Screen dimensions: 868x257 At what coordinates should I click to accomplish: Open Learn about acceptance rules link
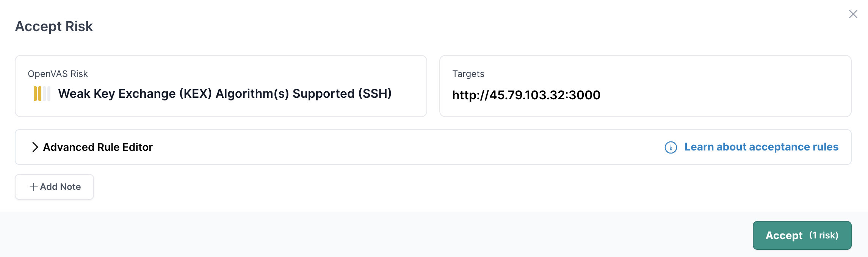pos(761,147)
